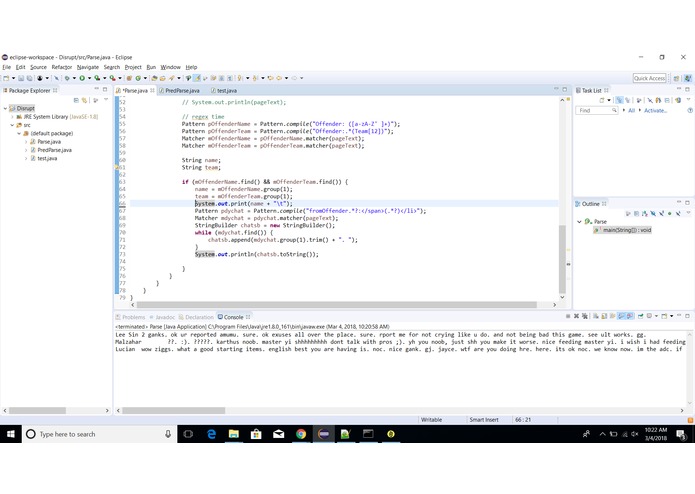Click the Console horizontal scrollbar thumb
Image resolution: width=695 pixels, height=494 pixels.
pyautogui.click(x=174, y=411)
